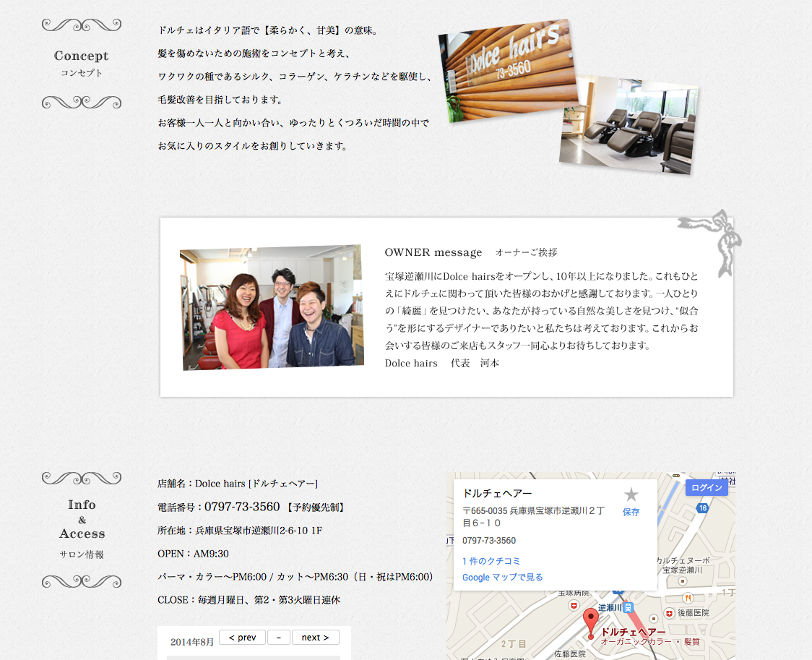This screenshot has height=660, width=812.
Task: Click the 所在地 address line
Action: [x=240, y=531]
